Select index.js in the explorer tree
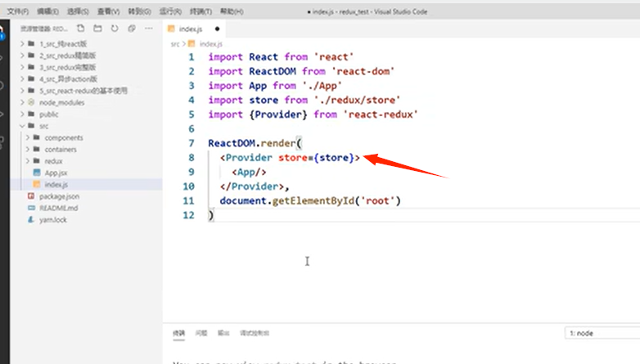 coord(56,184)
